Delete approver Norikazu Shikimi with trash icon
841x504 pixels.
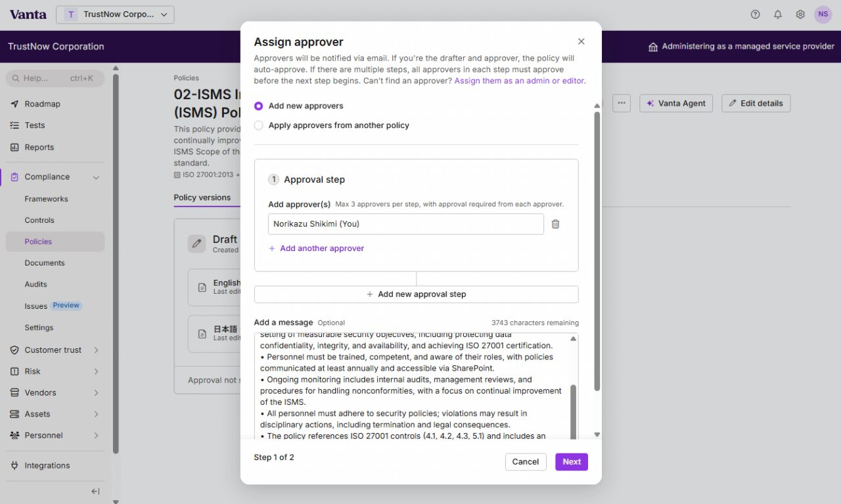555,224
